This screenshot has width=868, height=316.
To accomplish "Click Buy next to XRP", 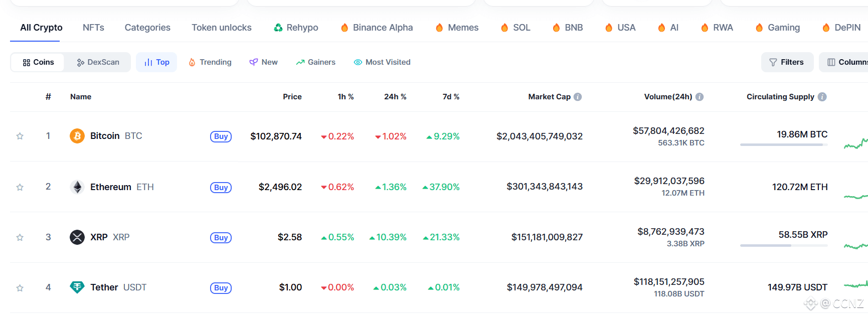I will (221, 237).
